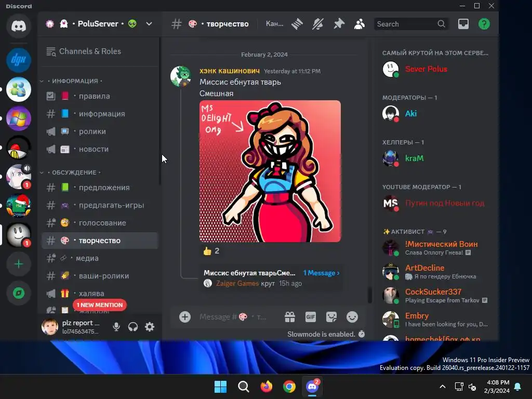Select the творчество channel
This screenshot has width=532, height=399.
(x=100, y=240)
